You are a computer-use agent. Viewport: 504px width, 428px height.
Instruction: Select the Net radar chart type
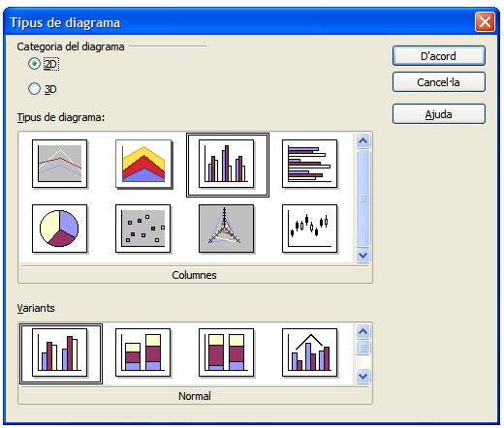click(x=226, y=229)
